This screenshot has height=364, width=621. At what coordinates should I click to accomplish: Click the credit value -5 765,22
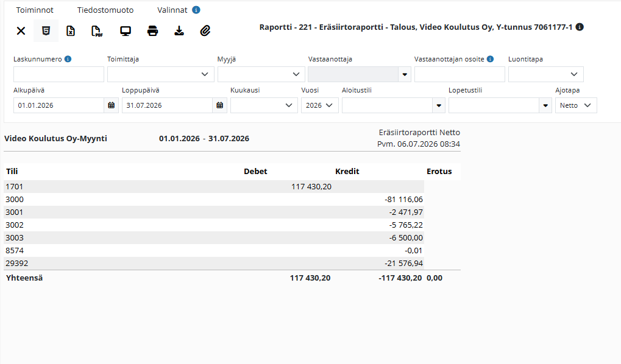406,225
